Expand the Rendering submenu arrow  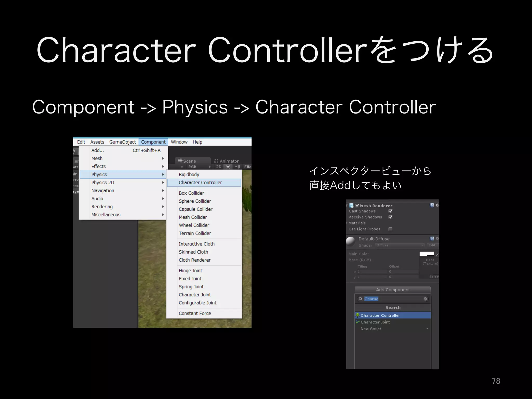[x=163, y=207]
